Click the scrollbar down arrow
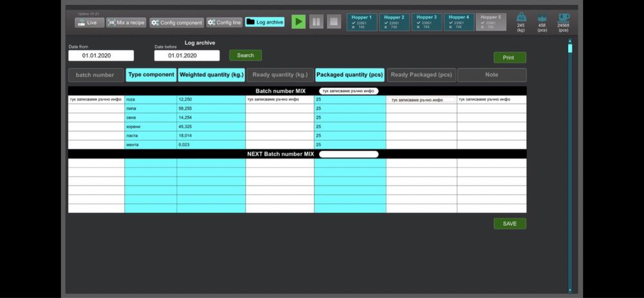Screen dimensions: 644x298 coord(570,290)
